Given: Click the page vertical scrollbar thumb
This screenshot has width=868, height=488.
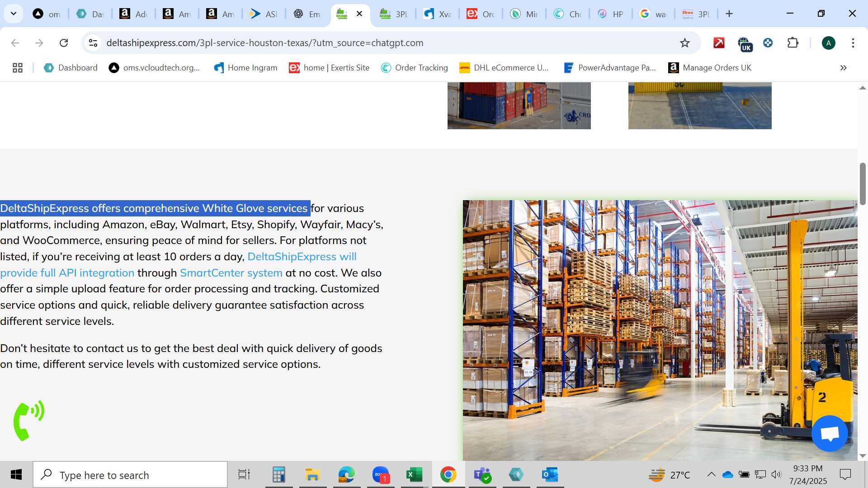Looking at the screenshot, I should tap(863, 184).
